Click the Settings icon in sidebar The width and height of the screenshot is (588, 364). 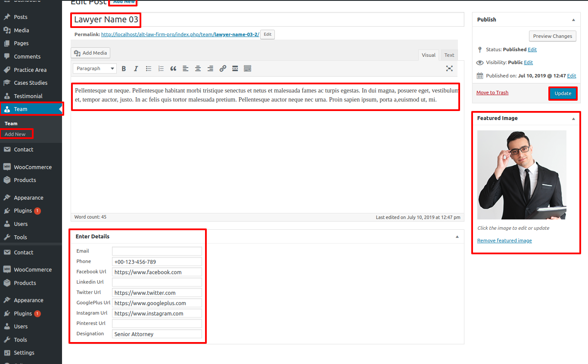pyautogui.click(x=7, y=353)
